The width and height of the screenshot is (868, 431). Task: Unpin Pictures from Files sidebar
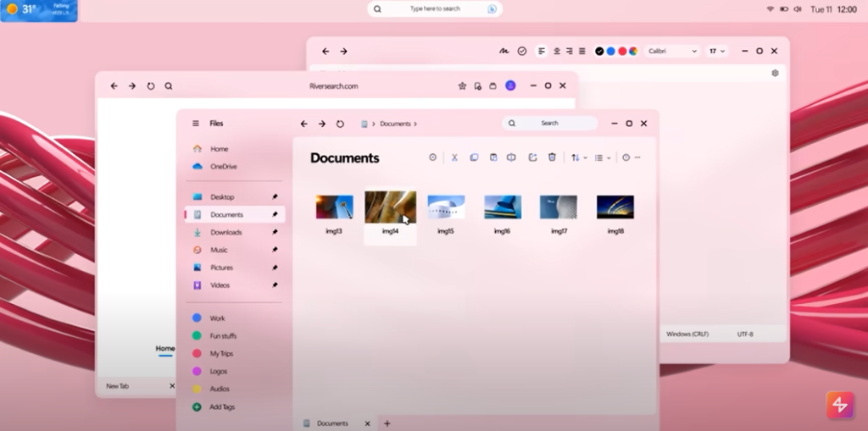[275, 268]
